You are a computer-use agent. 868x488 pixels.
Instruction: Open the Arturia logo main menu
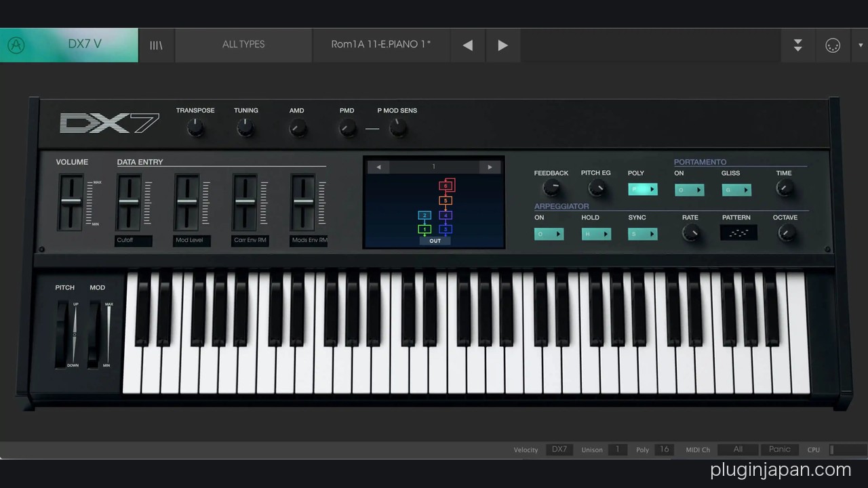pos(16,45)
